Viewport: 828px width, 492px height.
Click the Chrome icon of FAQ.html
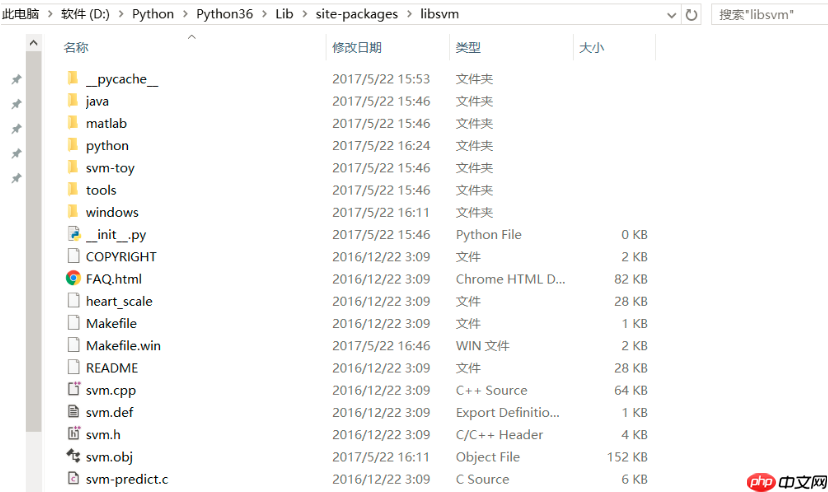pos(73,278)
